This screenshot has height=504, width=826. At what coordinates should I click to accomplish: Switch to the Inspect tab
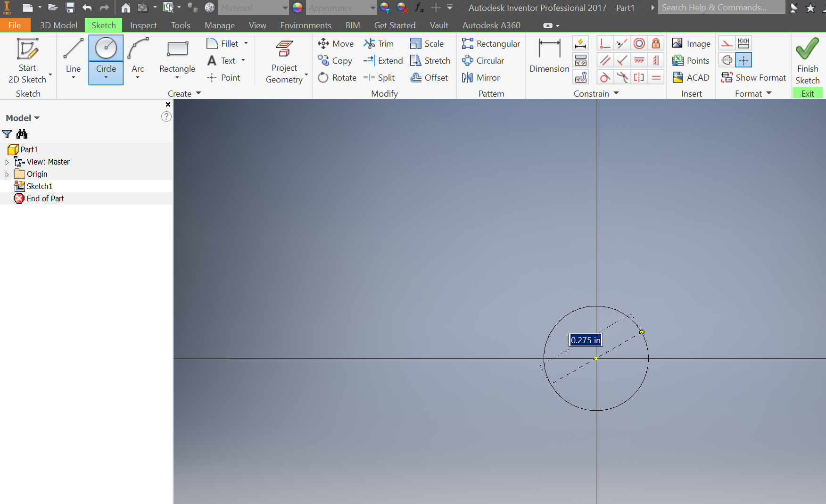143,25
